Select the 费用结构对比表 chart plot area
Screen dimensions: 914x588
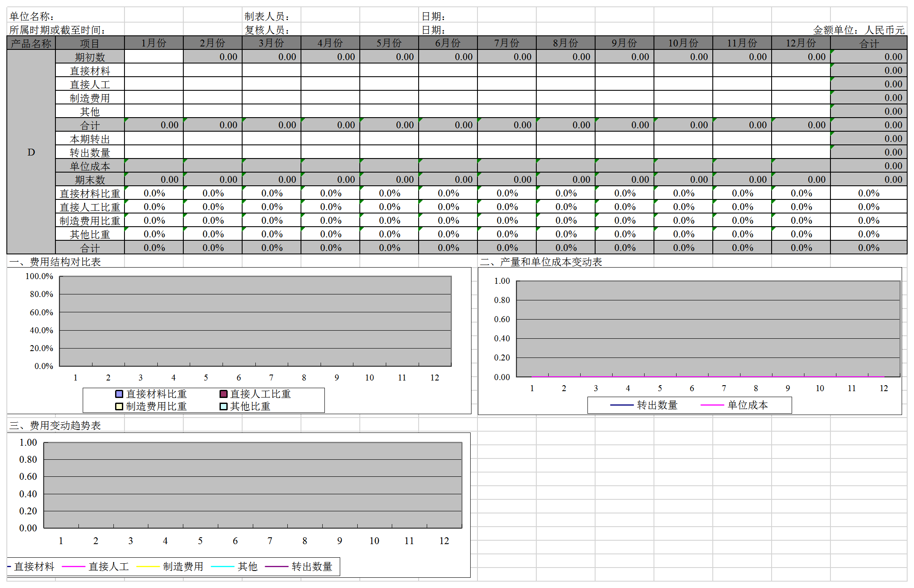pos(255,321)
